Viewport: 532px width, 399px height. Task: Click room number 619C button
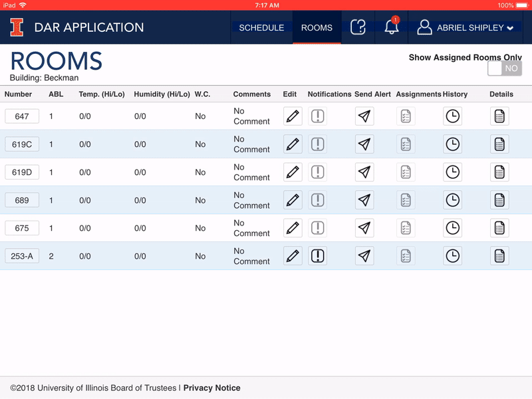tap(22, 144)
